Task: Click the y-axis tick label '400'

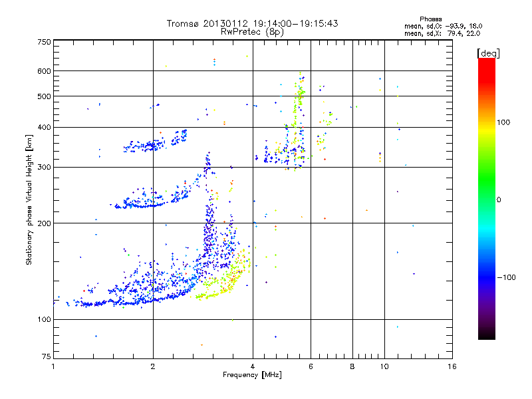Action: click(44, 127)
